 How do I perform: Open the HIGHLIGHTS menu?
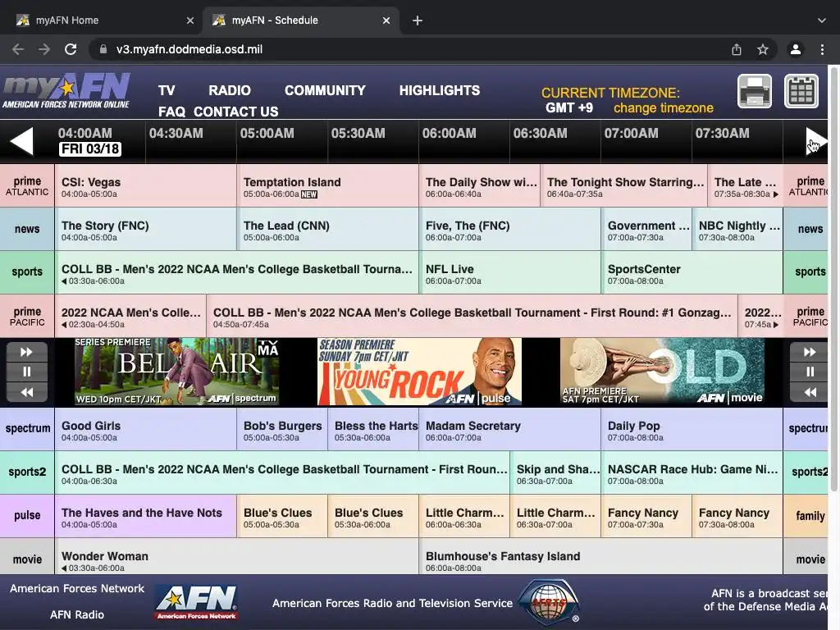pyautogui.click(x=440, y=90)
